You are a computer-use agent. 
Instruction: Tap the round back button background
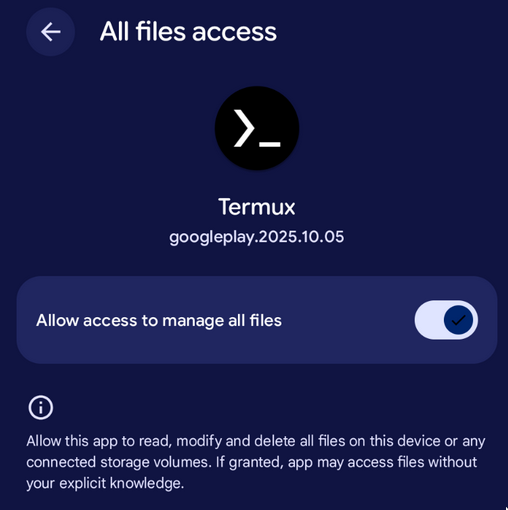[50, 32]
